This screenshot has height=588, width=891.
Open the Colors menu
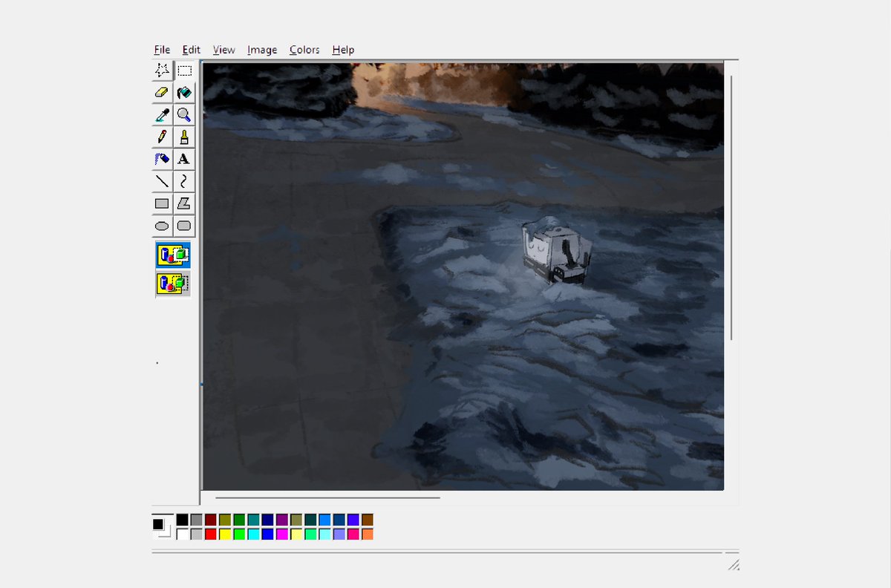point(304,50)
